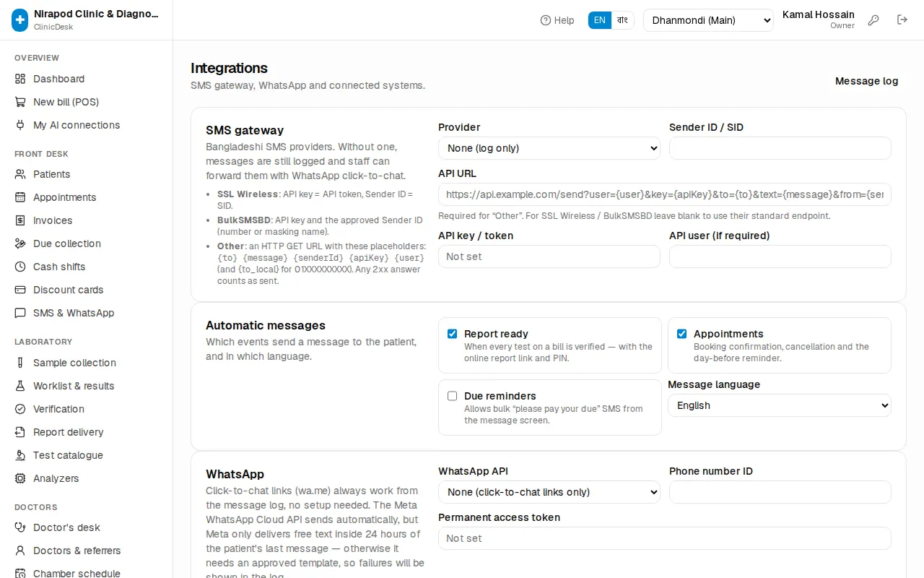Click the Sender ID / SID field
The height and width of the screenshot is (578, 924).
click(x=780, y=148)
